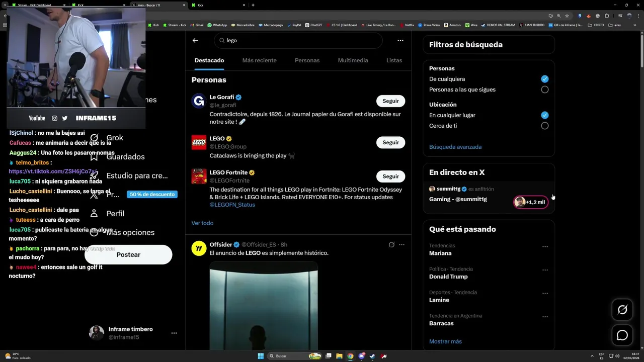Follow LEGO Fortnite with Seguir button

click(390, 176)
